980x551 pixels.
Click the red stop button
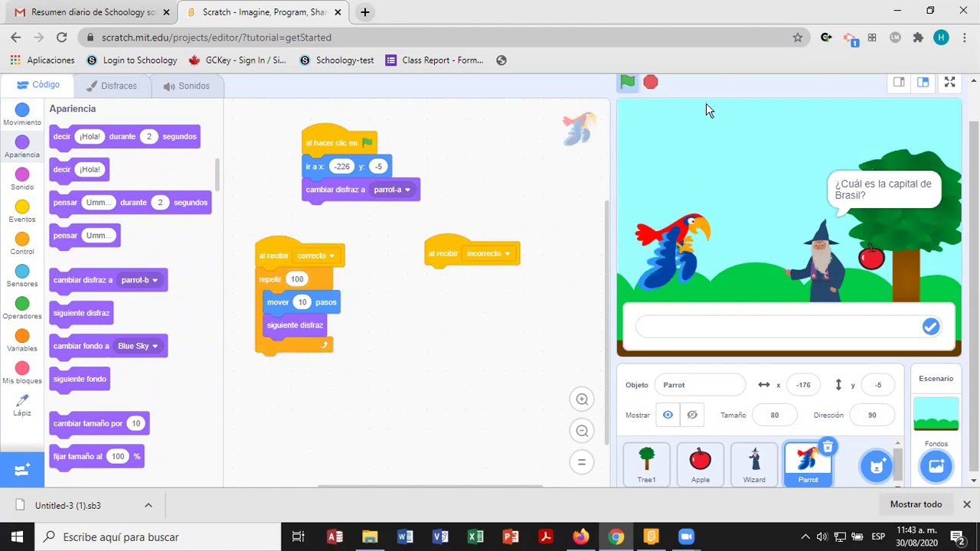coord(651,82)
